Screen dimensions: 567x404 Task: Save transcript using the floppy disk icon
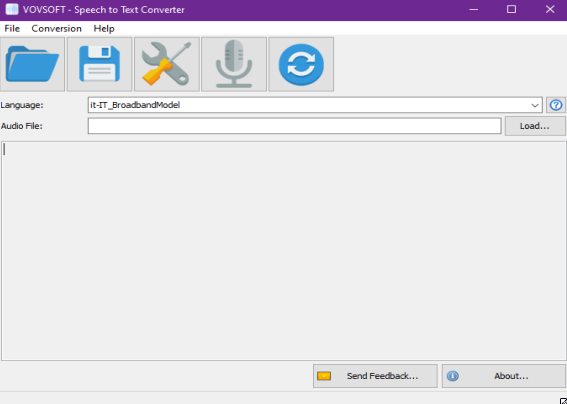99,64
